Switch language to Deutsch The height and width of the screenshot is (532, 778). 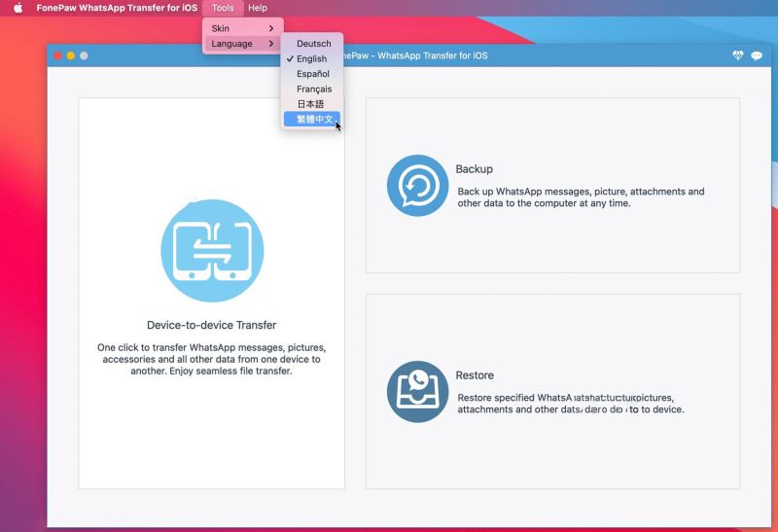(x=312, y=44)
